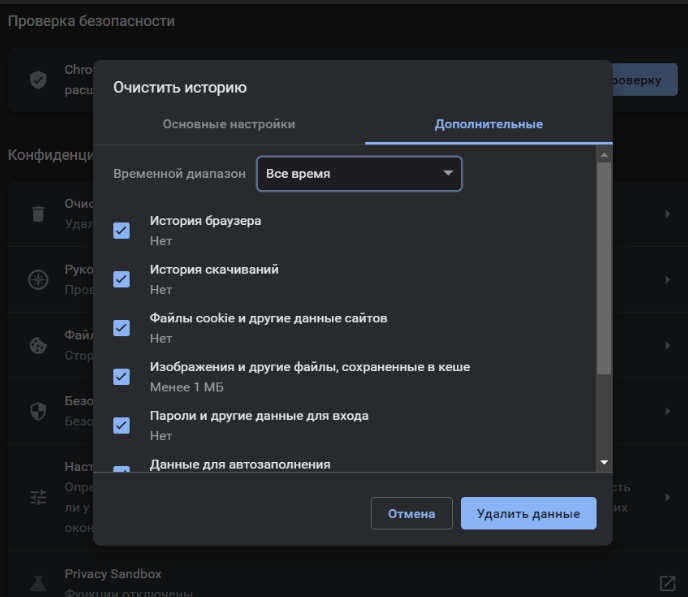Click the Отмена button
The height and width of the screenshot is (597, 688).
click(411, 513)
